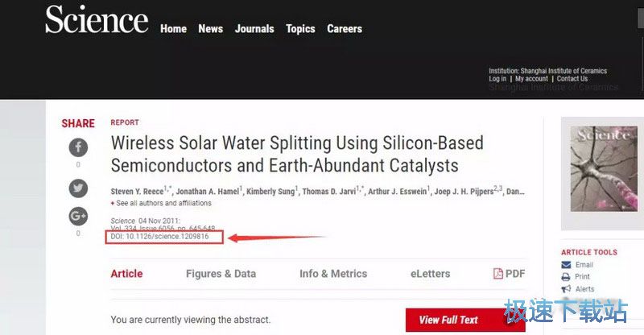This screenshot has height=335, width=644.
Task: Expand See all authors and affiliations
Action: point(161,203)
